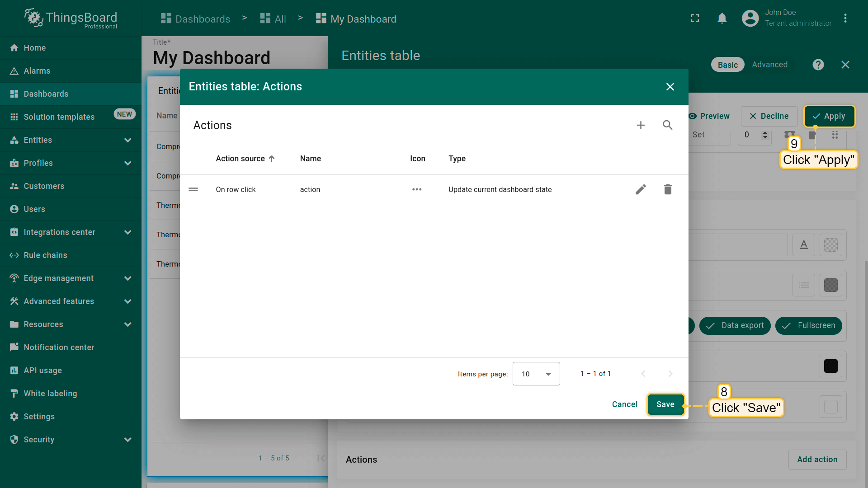The width and height of the screenshot is (868, 488).
Task: Click the add action plus icon
Action: pyautogui.click(x=641, y=125)
